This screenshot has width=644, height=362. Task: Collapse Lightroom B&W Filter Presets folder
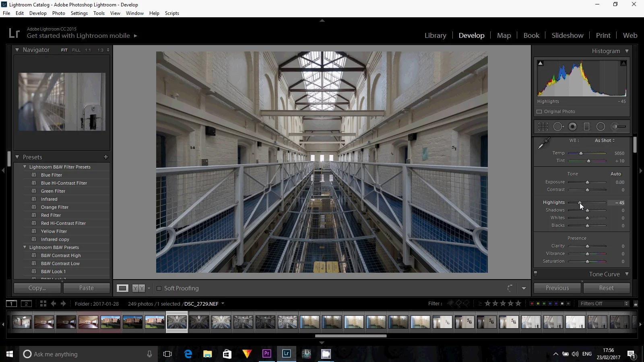pyautogui.click(x=25, y=167)
